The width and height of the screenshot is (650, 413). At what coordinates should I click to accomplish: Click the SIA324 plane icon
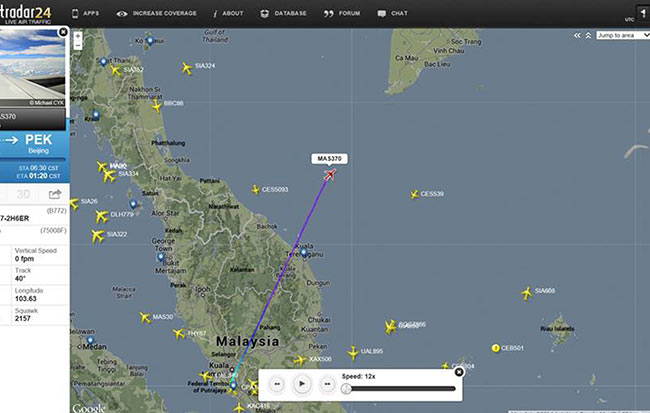pos(186,68)
